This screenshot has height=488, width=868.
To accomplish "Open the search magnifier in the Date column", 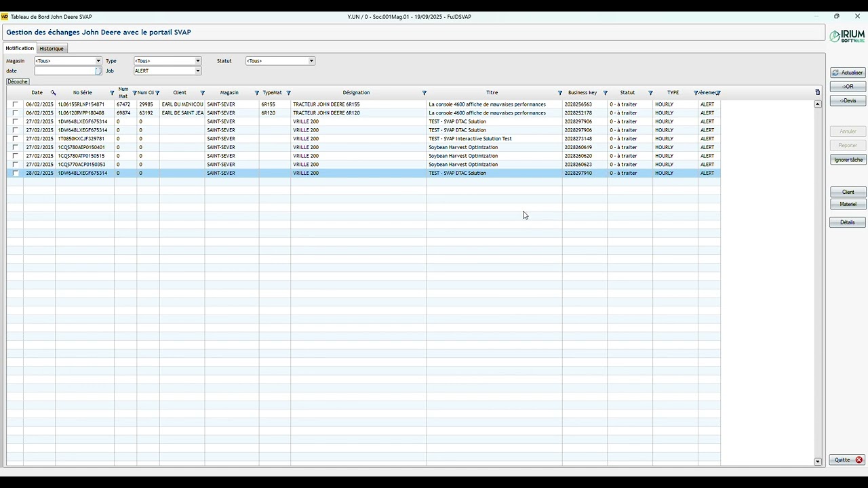I will tap(53, 93).
